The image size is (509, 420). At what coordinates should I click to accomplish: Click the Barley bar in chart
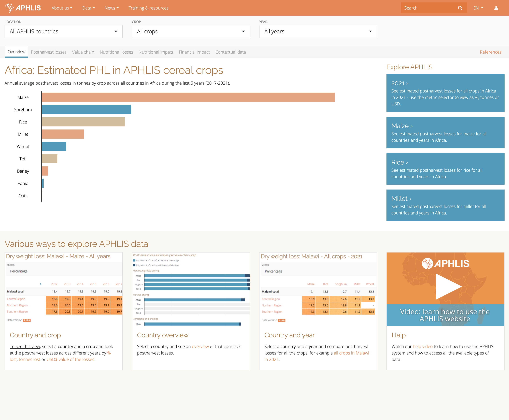tap(45, 171)
